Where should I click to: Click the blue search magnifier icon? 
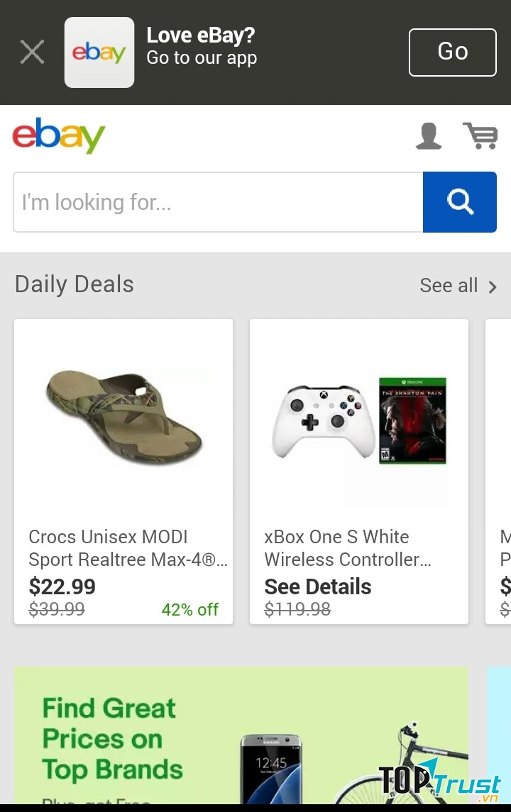tap(460, 202)
